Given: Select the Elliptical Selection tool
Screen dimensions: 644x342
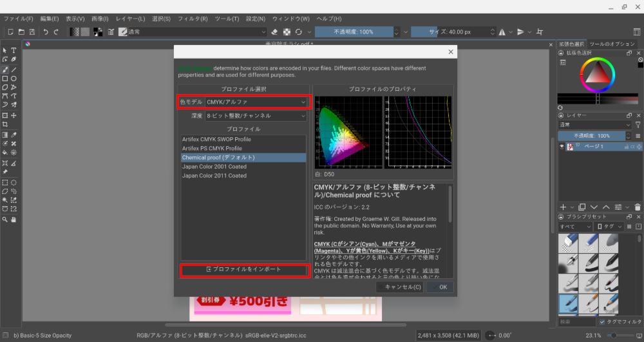Looking at the screenshot, I should tap(14, 182).
